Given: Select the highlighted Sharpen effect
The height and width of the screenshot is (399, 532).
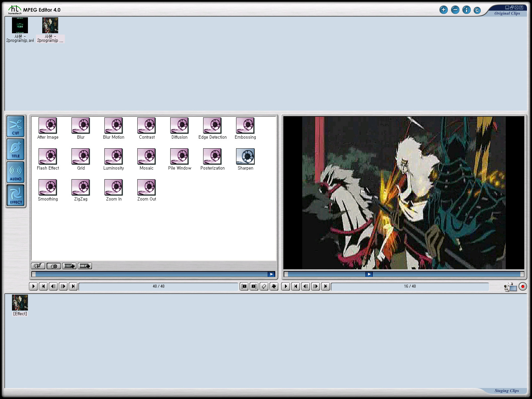Looking at the screenshot, I should [245, 159].
